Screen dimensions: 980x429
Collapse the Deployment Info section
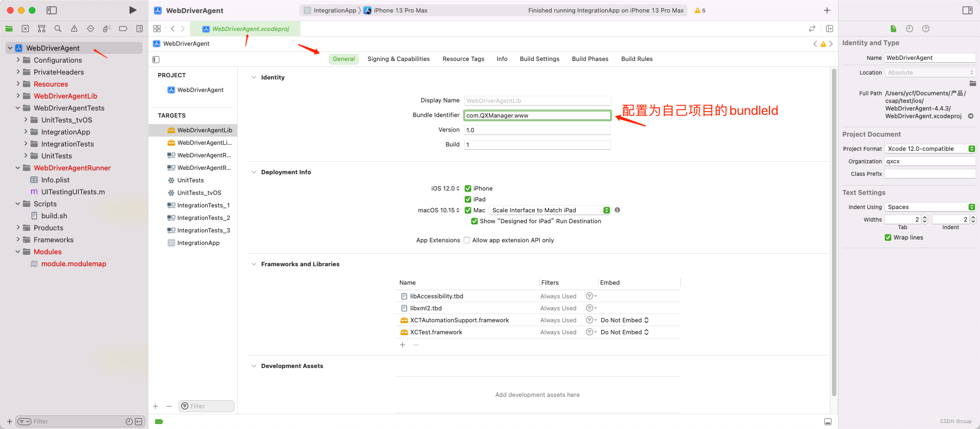tap(254, 172)
